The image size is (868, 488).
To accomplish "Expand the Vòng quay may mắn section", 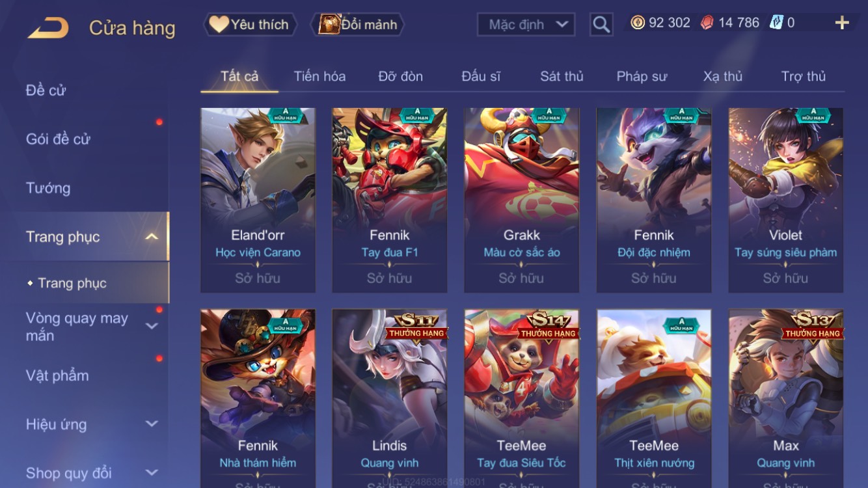I will pos(152,326).
